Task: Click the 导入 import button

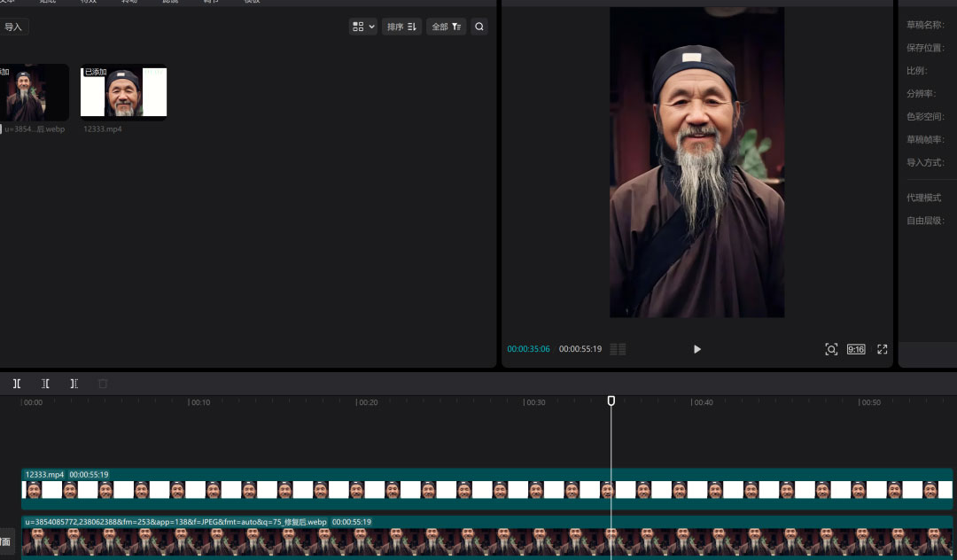Action: (x=13, y=27)
